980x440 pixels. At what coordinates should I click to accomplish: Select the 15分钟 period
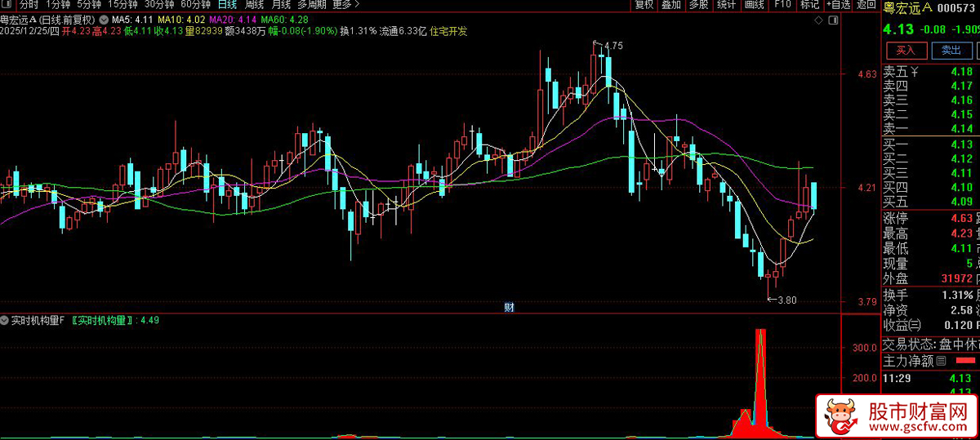pyautogui.click(x=123, y=5)
